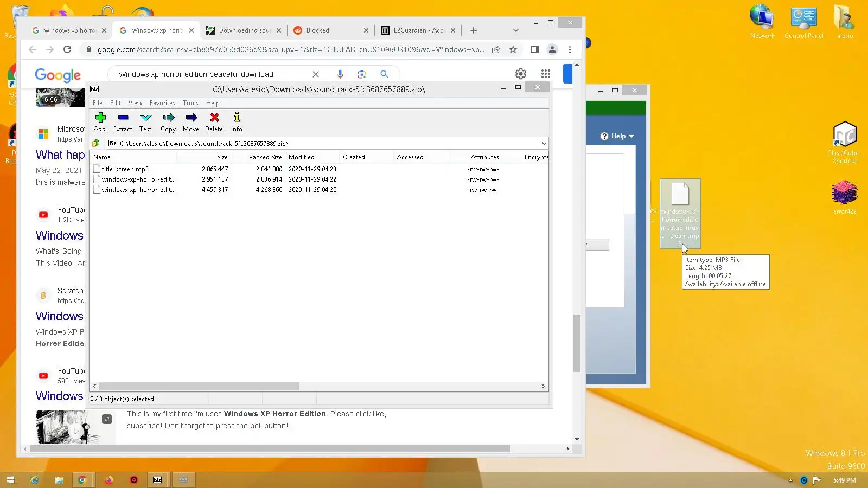The width and height of the screenshot is (868, 488).
Task: Select the Network desktop icon
Action: (x=762, y=22)
